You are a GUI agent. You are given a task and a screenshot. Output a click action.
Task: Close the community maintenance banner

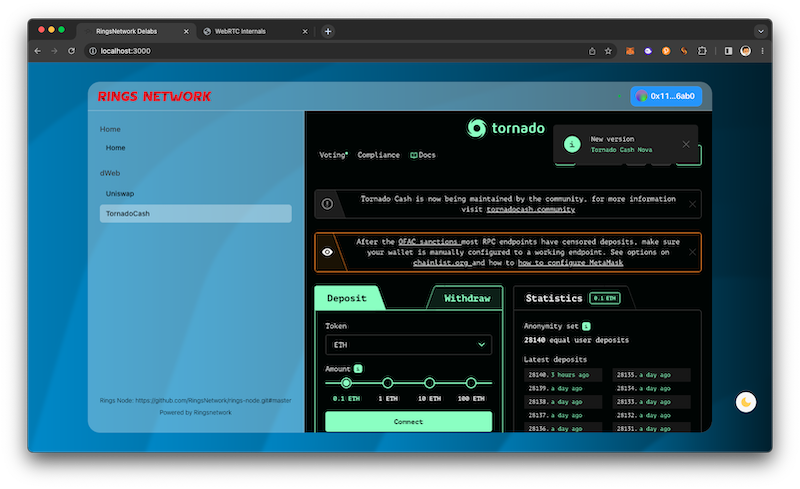(x=692, y=204)
